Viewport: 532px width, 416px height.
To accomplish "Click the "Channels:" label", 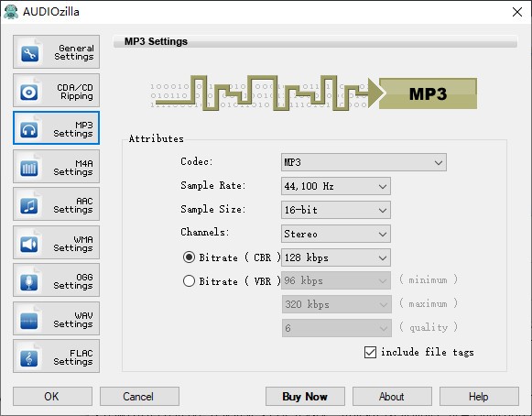I will [x=204, y=232].
